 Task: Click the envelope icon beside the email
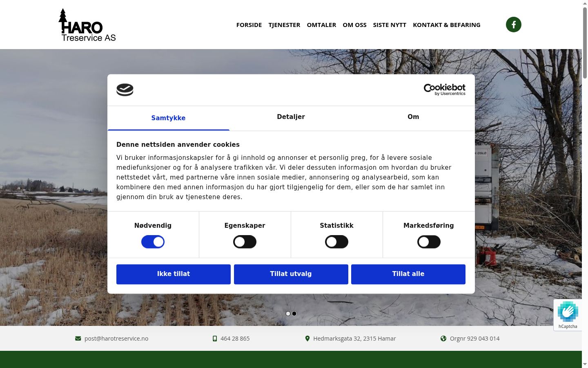pyautogui.click(x=78, y=339)
